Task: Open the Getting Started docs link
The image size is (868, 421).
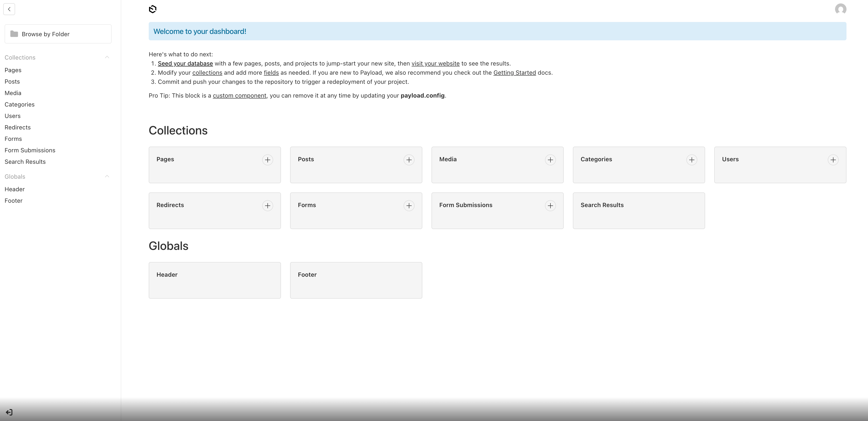Action: pyautogui.click(x=515, y=73)
